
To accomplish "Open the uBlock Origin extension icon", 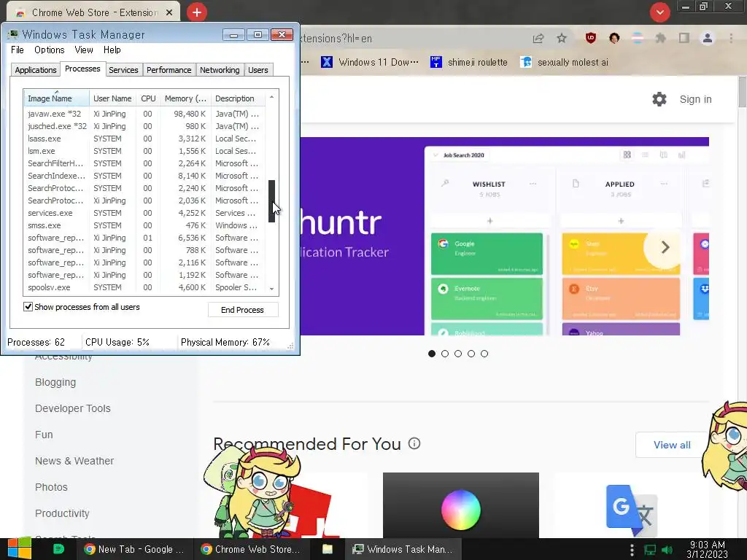I will click(591, 38).
